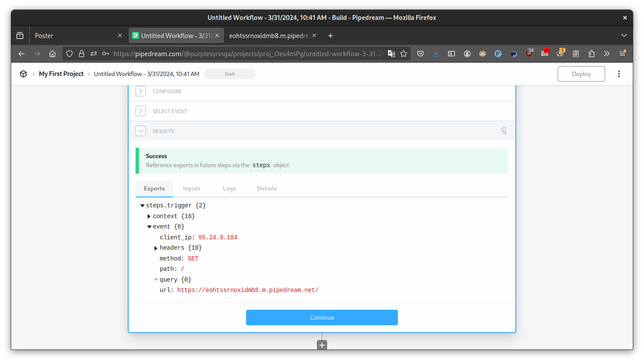Image resolution: width=644 pixels, height=362 pixels.
Task: Click the browser URL address field
Action: tap(248, 54)
